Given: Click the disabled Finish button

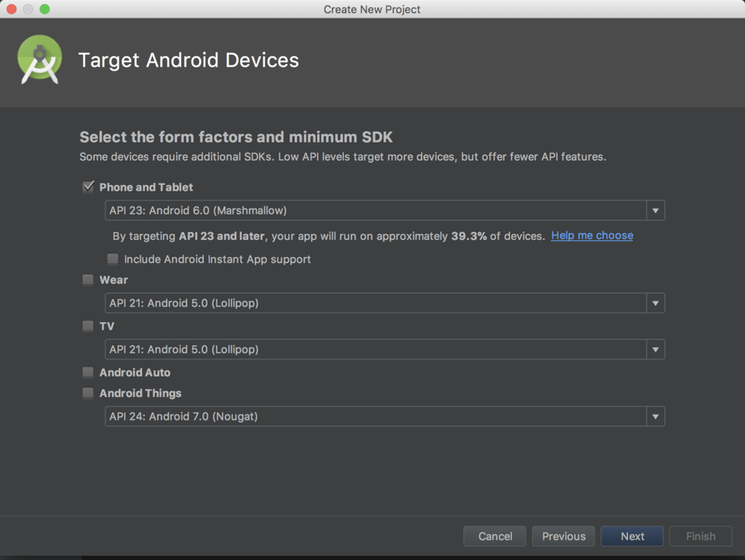Looking at the screenshot, I should pos(701,536).
